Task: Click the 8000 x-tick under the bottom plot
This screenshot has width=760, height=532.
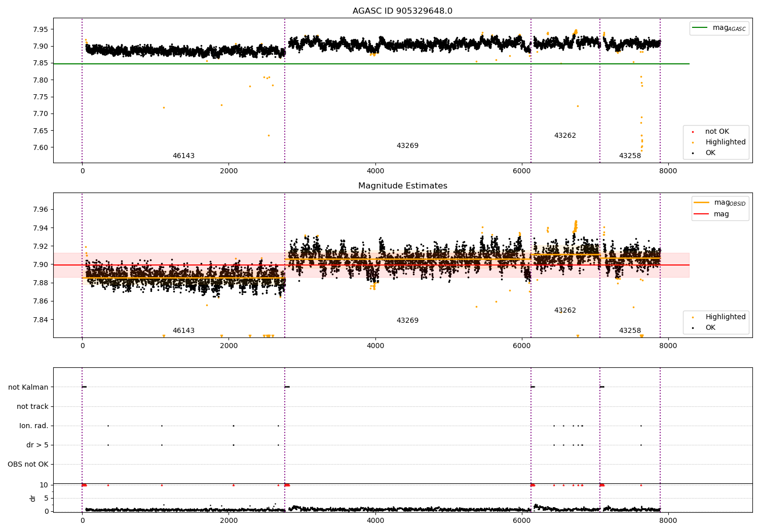Action: pos(668,521)
